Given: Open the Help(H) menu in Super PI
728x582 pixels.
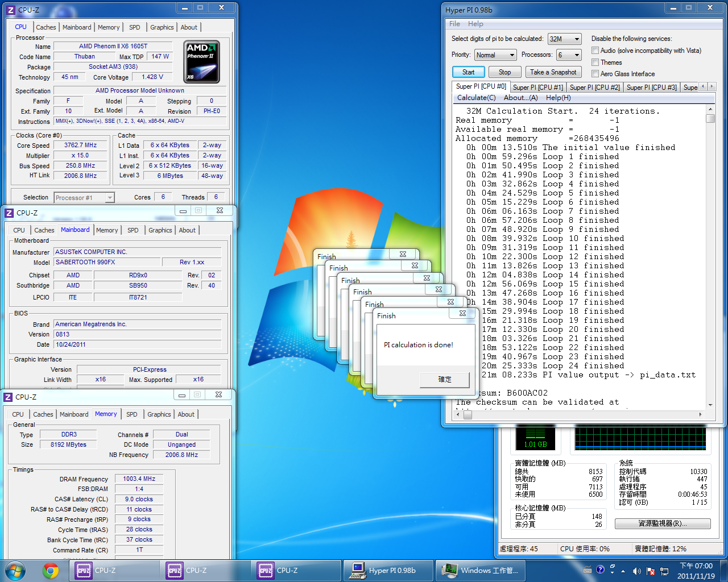Looking at the screenshot, I should tap(559, 98).
